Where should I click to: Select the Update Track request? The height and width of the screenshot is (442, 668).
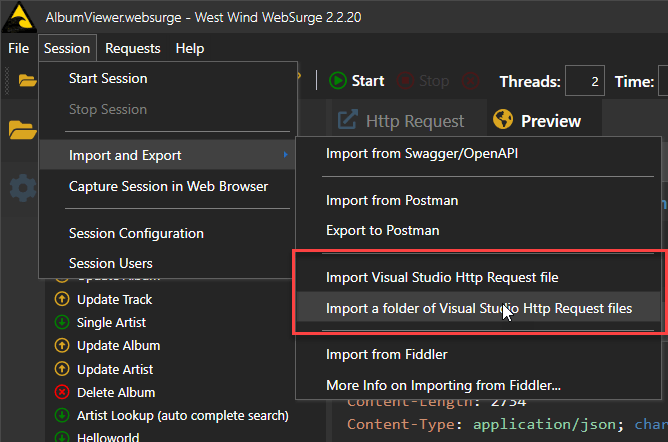[114, 299]
